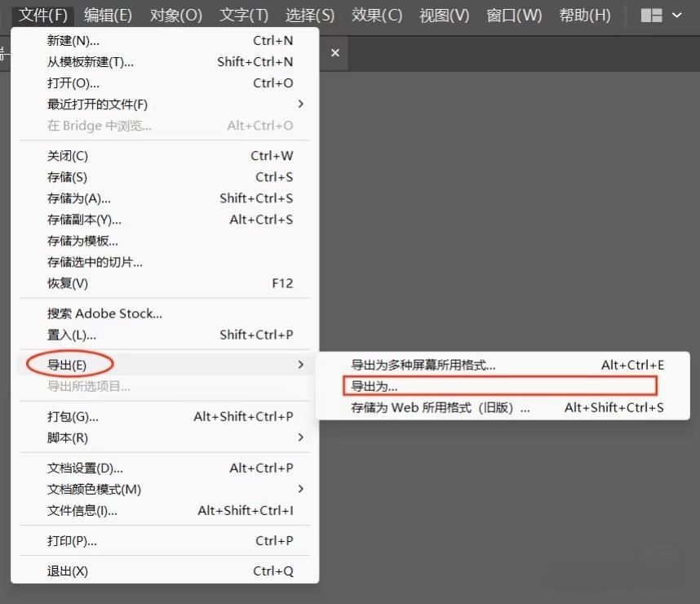Viewport: 700px width, 604px height.
Task: Choose 退出(X) to quit Illustrator
Action: point(68,571)
